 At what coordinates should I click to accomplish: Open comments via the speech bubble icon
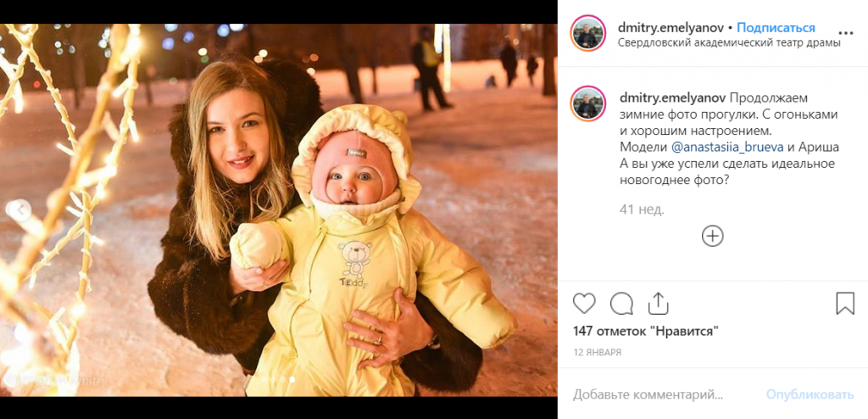pyautogui.click(x=621, y=304)
